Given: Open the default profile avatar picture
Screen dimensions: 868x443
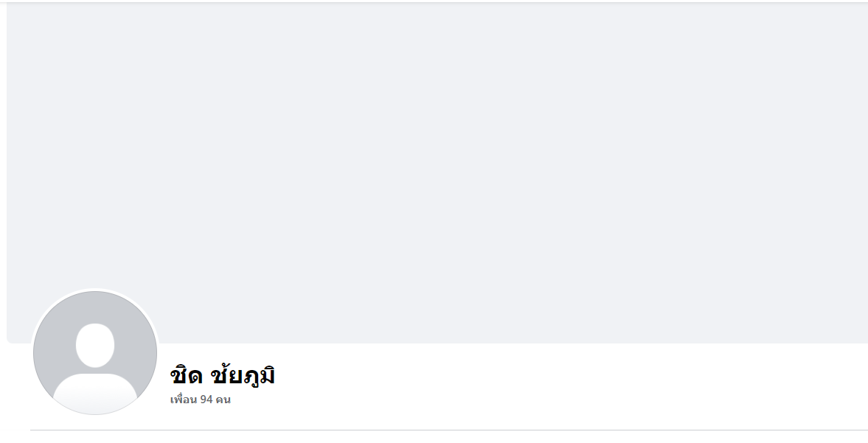Looking at the screenshot, I should (x=95, y=353).
